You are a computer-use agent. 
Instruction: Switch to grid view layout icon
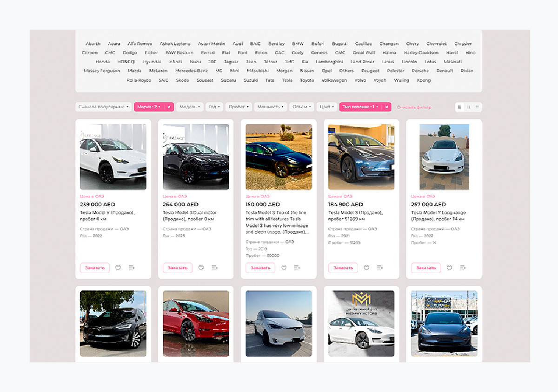pyautogui.click(x=460, y=107)
